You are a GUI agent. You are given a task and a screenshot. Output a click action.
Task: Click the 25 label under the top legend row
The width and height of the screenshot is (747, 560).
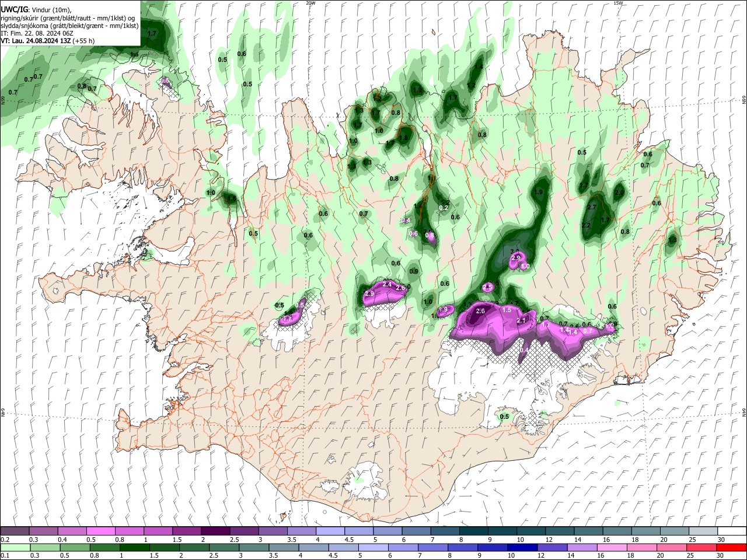click(692, 540)
